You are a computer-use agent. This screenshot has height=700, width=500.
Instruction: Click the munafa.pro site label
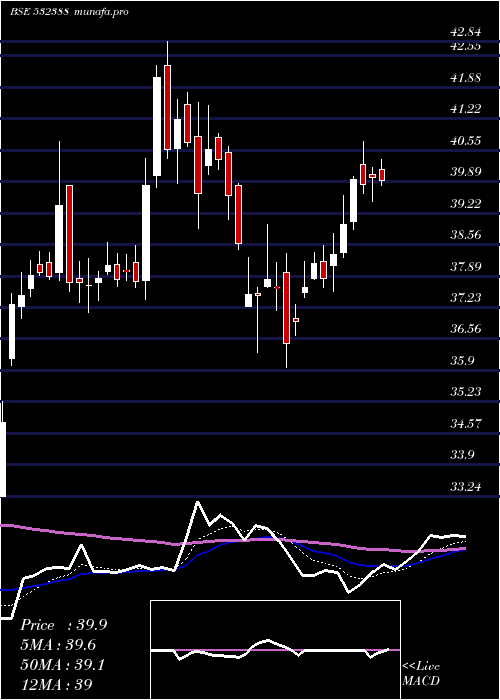pyautogui.click(x=101, y=12)
